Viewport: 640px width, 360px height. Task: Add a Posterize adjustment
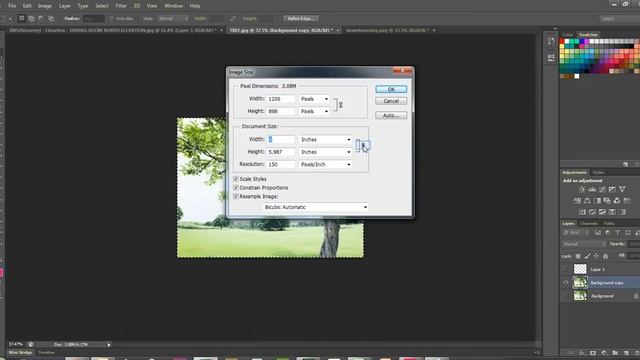point(592,212)
